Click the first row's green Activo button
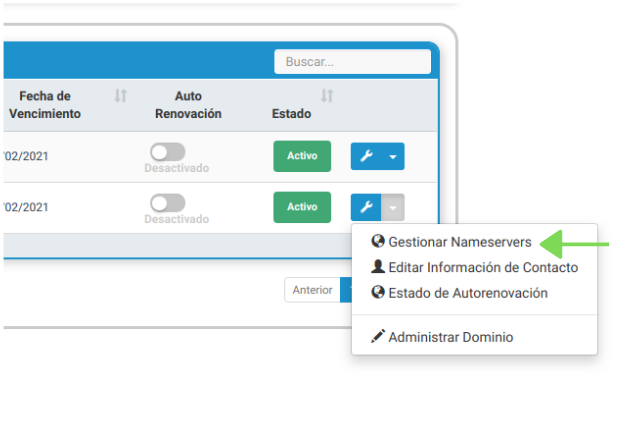Image resolution: width=641 pixels, height=435 pixels. pyautogui.click(x=302, y=157)
